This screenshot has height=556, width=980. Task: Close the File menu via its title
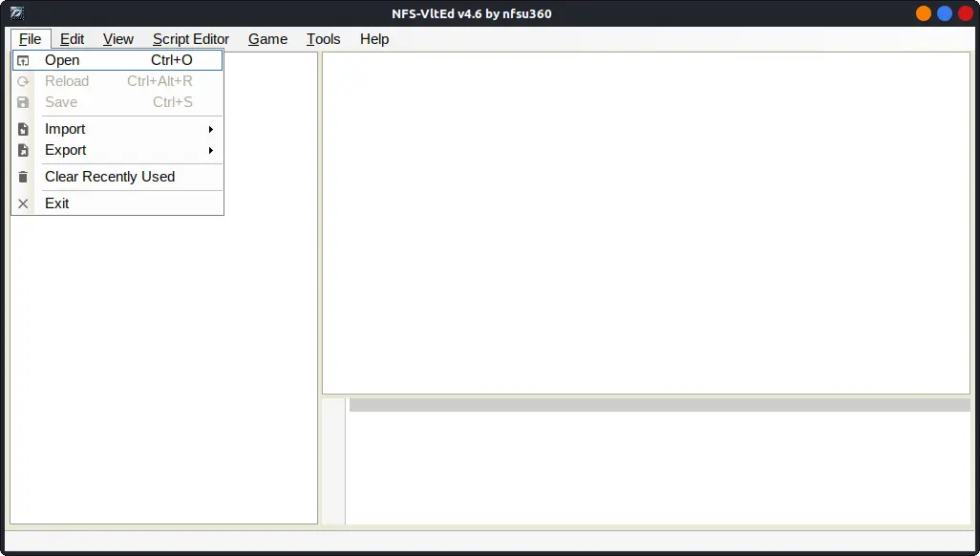click(x=30, y=39)
